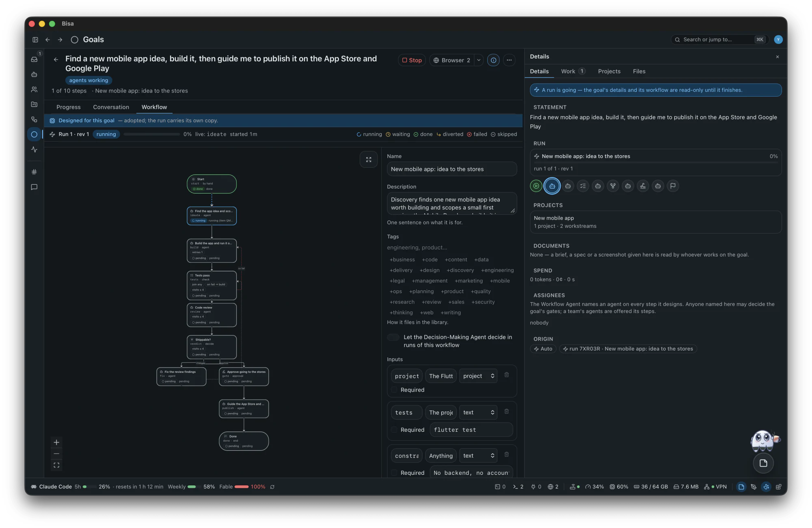
Task: Expand the Browser 2 chevron dropdown
Action: (479, 60)
